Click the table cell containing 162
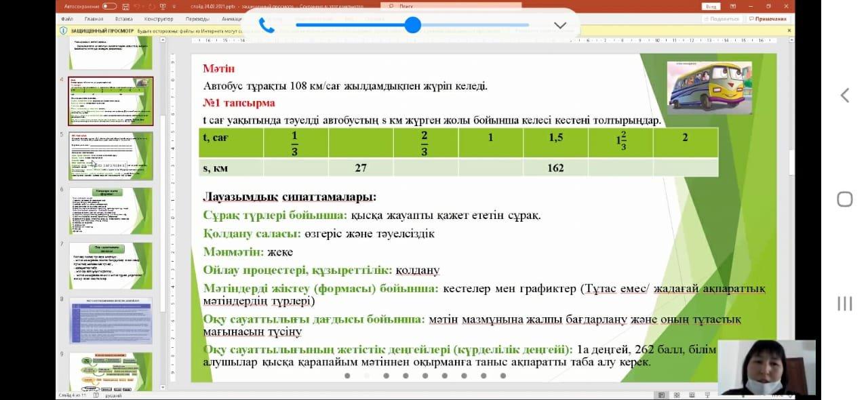This screenshot has width=868, height=400. [555, 167]
